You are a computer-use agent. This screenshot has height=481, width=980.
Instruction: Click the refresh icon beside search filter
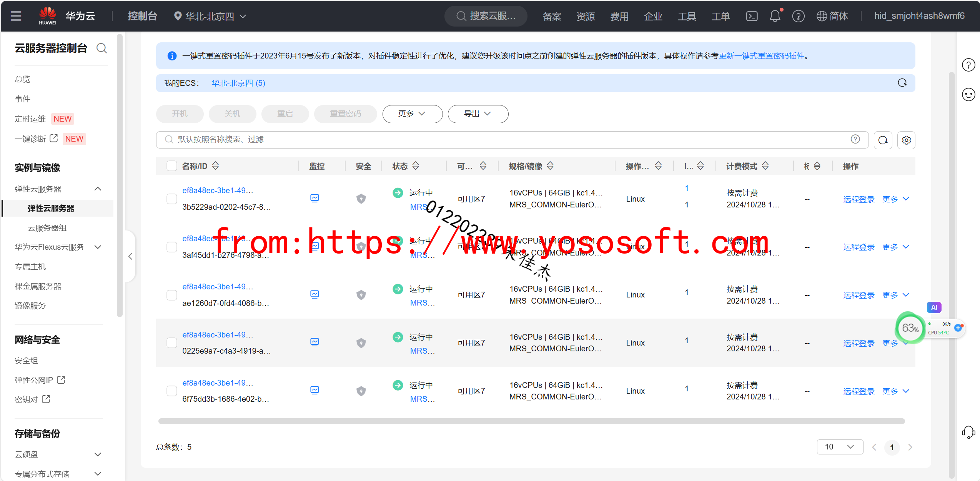[x=883, y=140]
